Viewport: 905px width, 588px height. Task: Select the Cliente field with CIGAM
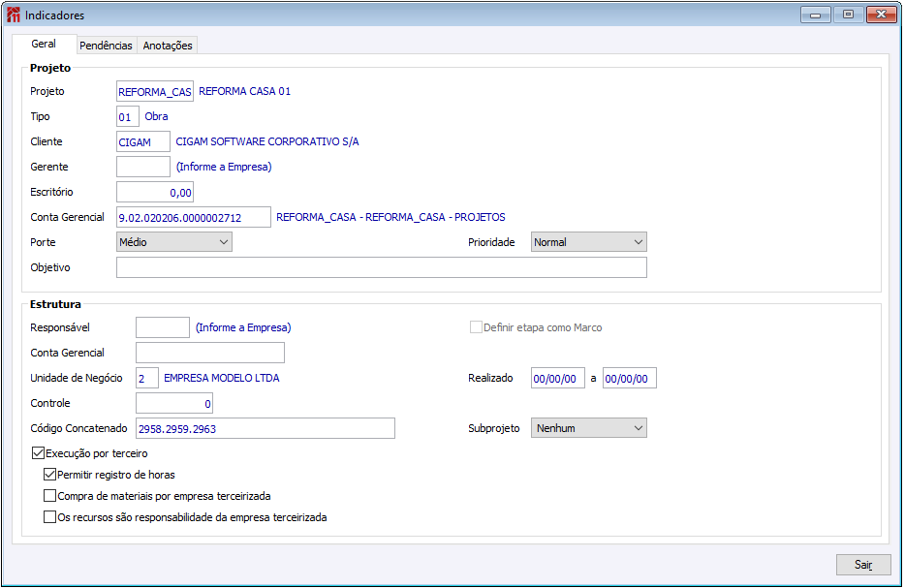point(143,142)
